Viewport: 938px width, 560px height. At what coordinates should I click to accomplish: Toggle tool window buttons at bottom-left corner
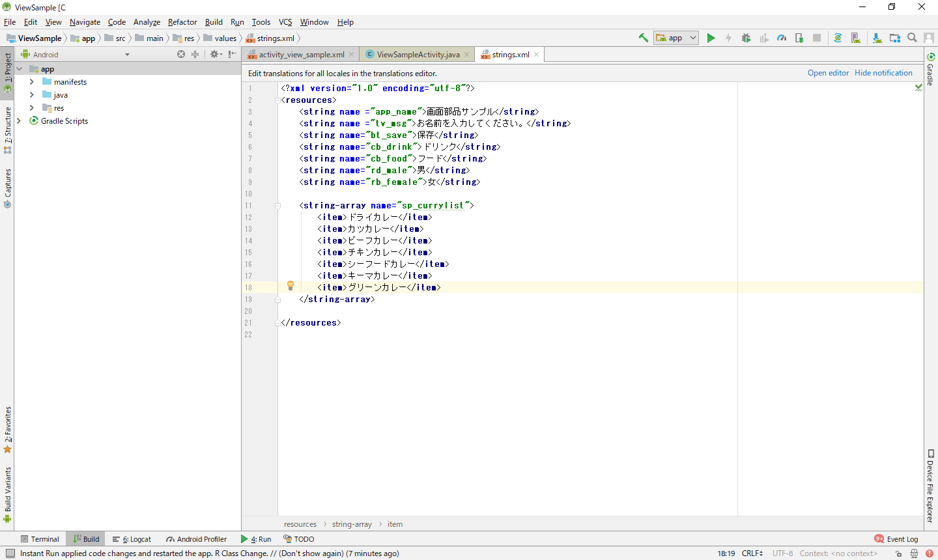[x=10, y=553]
